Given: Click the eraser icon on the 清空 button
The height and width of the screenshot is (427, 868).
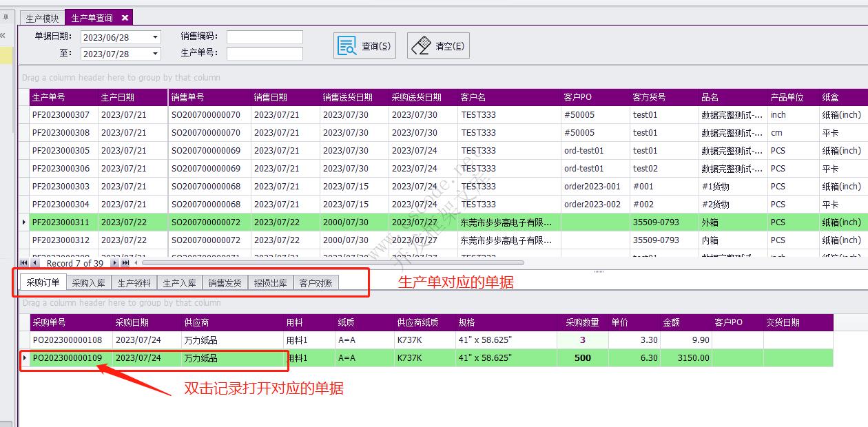Looking at the screenshot, I should 422,44.
